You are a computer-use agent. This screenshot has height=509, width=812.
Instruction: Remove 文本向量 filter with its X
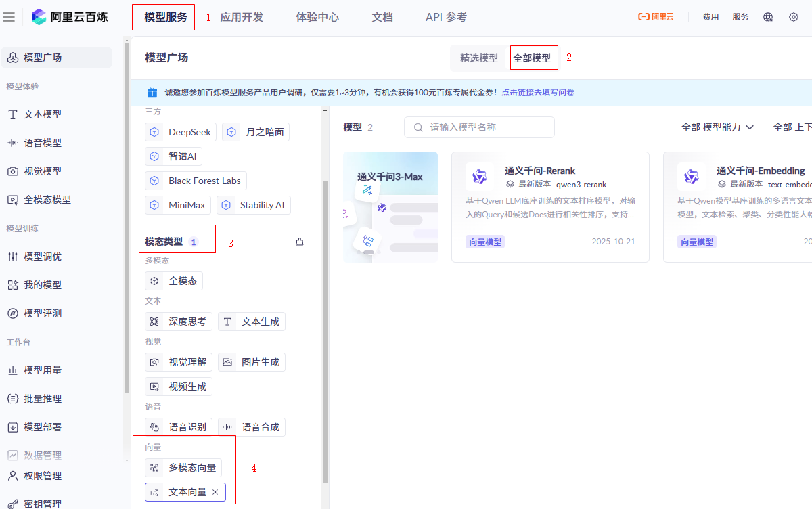[215, 492]
